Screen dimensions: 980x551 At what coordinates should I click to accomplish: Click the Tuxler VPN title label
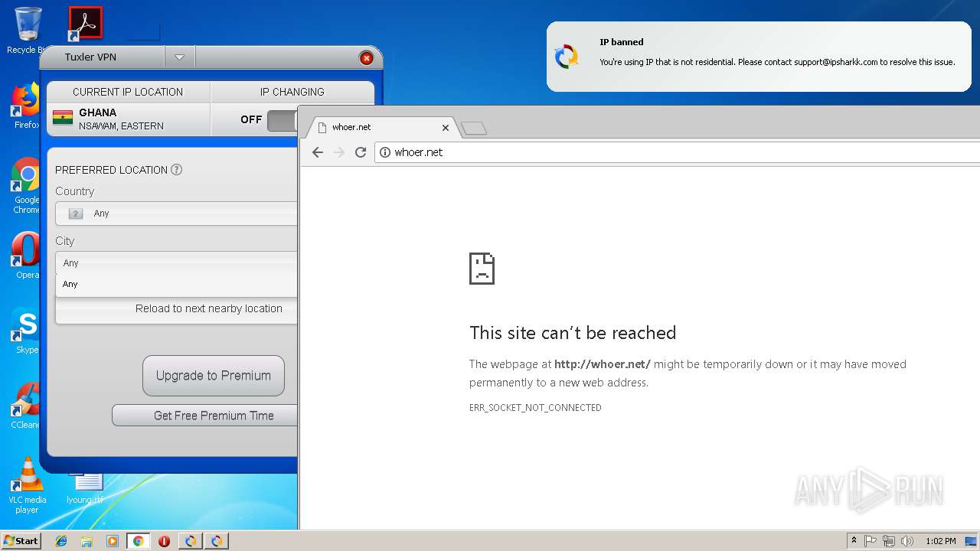(90, 57)
